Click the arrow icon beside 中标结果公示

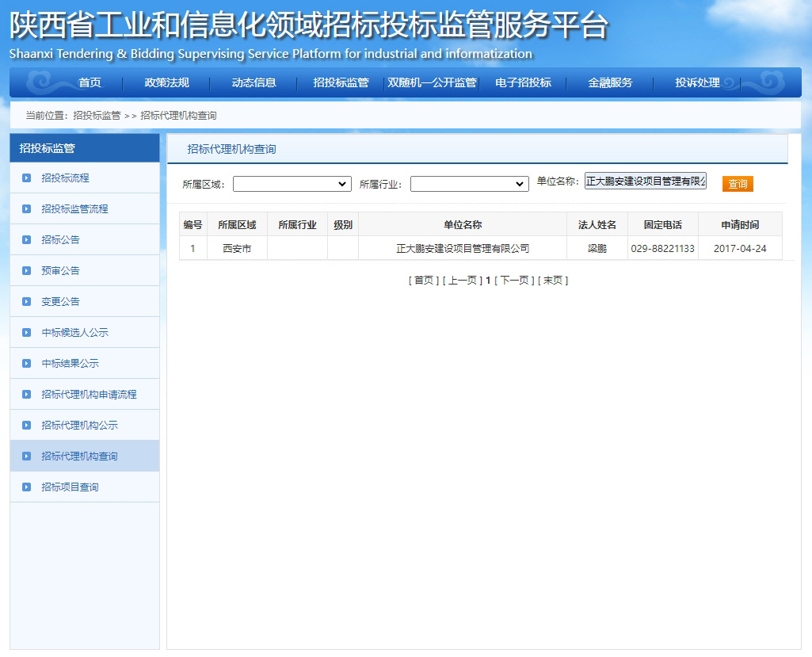point(27,363)
